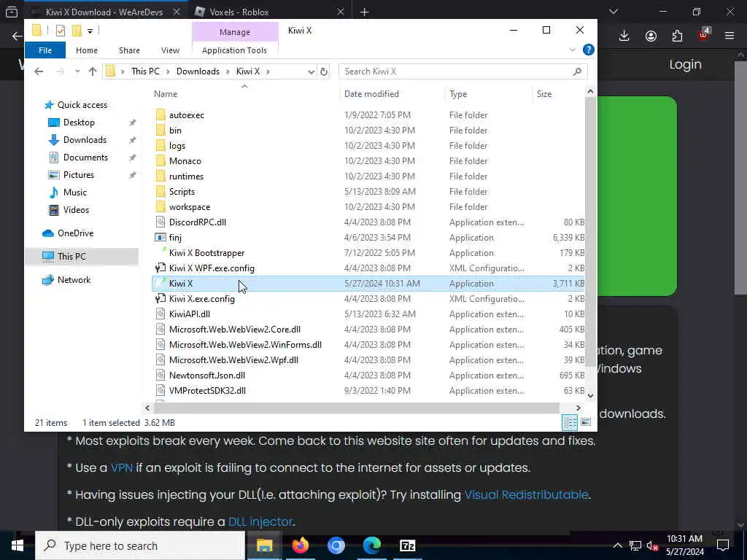Open the Firefox list all tabs dropdown
This screenshot has width=747, height=560.
[613, 12]
